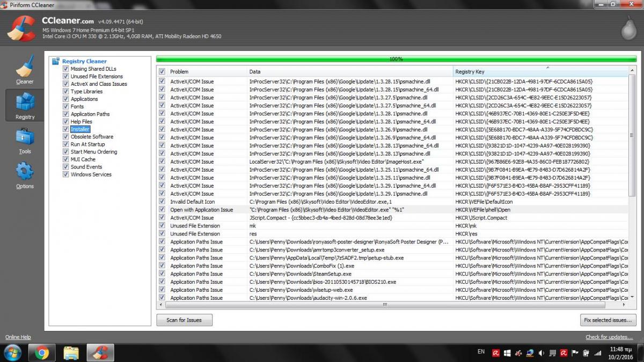Uncheck the Type Libraries option
The width and height of the screenshot is (644, 362).
click(66, 91)
